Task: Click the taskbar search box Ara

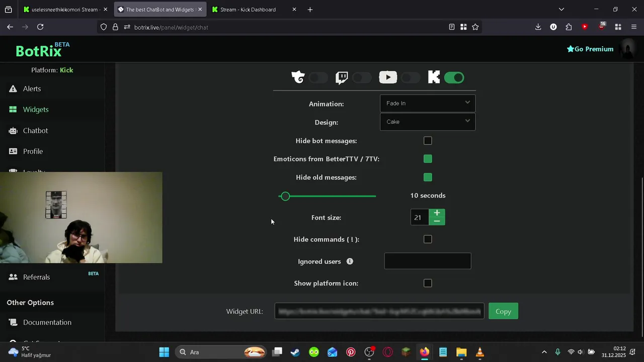Action: tap(221, 352)
